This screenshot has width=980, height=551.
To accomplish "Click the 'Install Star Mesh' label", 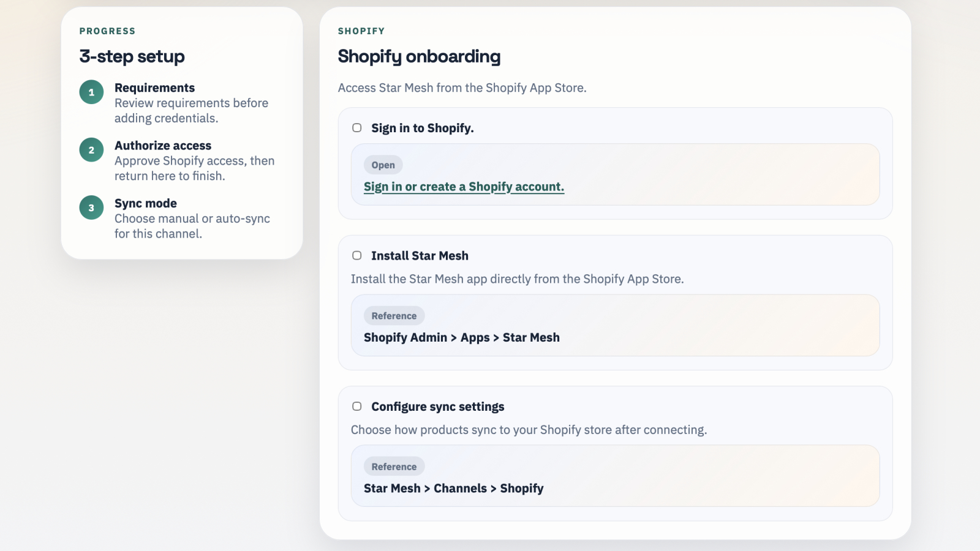I will (x=420, y=256).
